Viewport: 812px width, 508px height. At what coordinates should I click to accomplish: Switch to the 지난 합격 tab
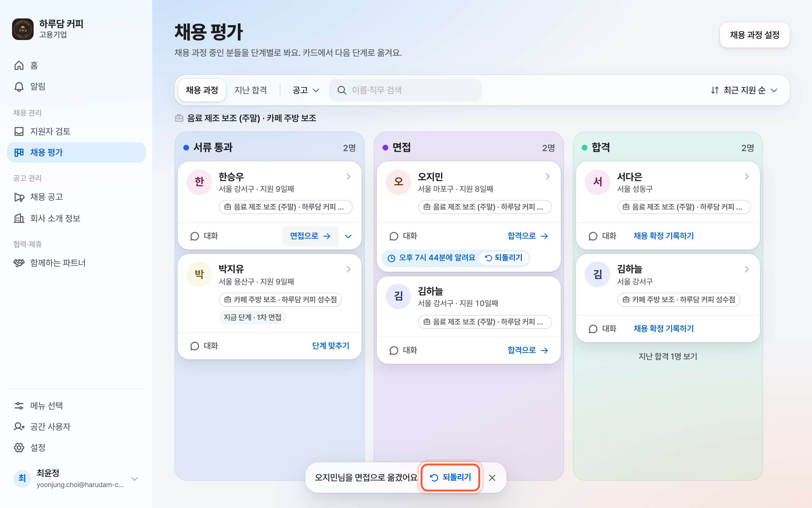point(251,90)
